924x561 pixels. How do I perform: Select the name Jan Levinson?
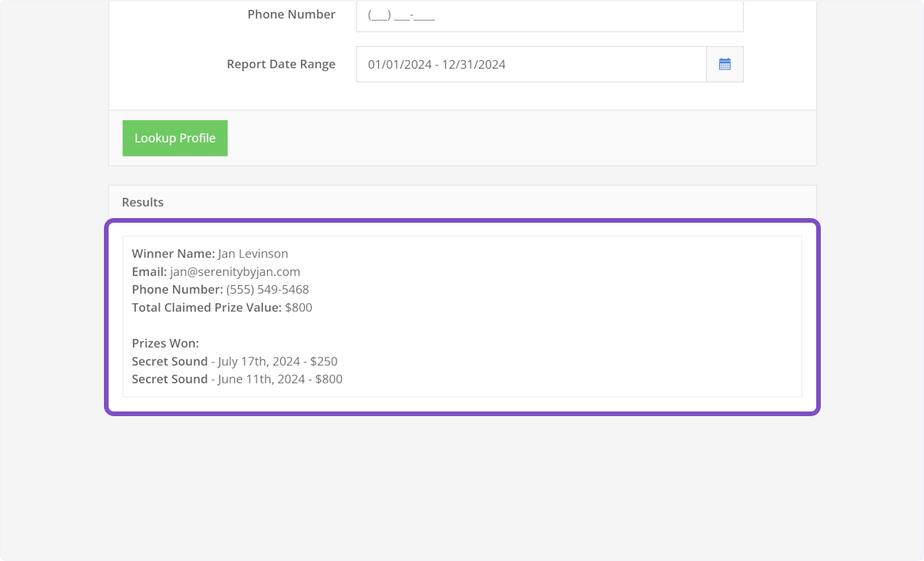tap(253, 254)
